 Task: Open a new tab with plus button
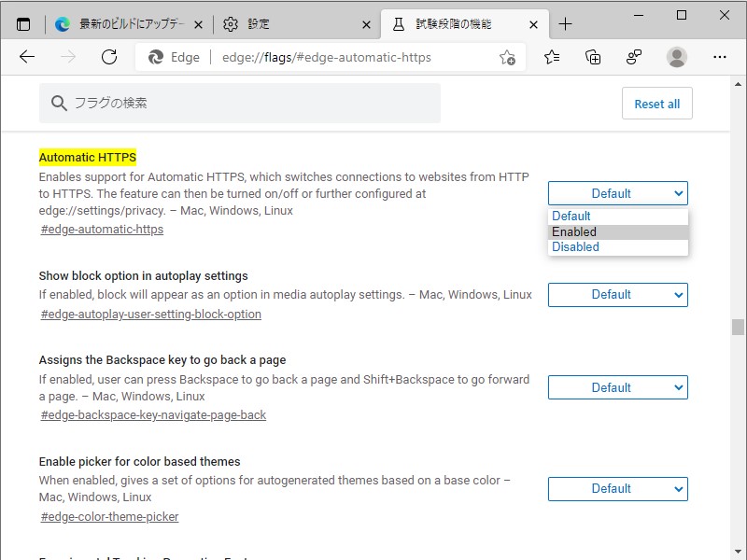point(565,24)
